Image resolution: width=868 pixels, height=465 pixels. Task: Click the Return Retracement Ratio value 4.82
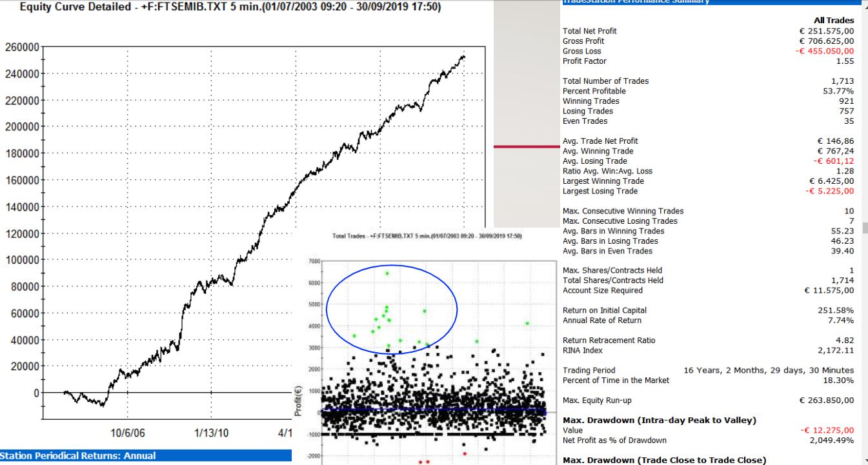click(845, 341)
